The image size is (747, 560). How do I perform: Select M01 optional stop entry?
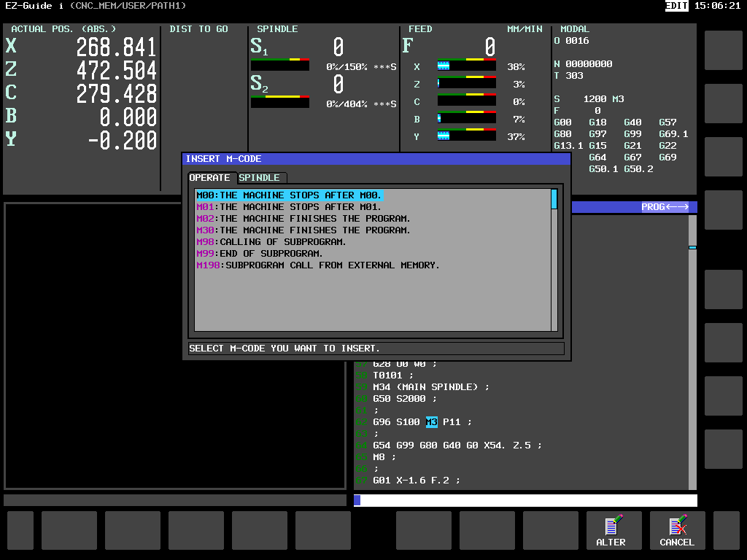pyautogui.click(x=289, y=206)
